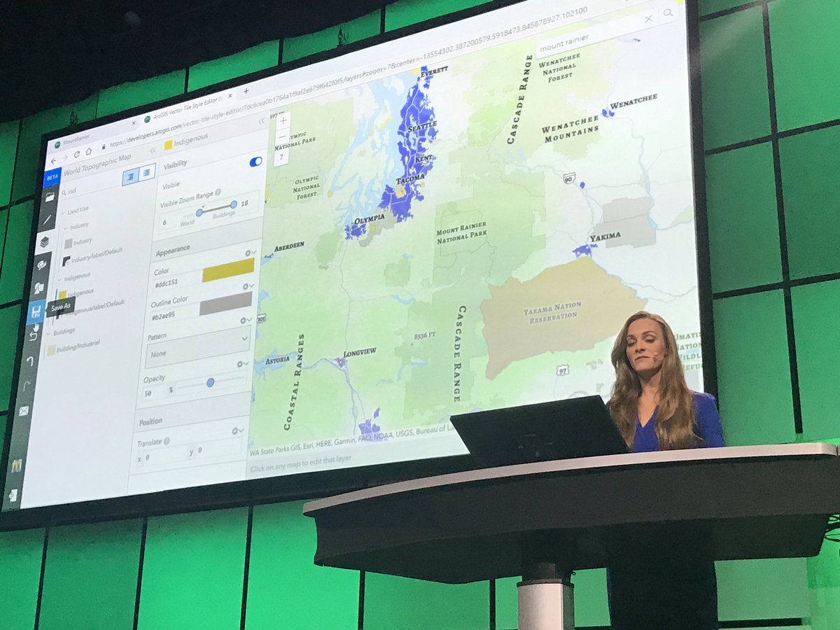This screenshot has width=840, height=630.
Task: Click the World zoom range slider handle
Action: [199, 212]
